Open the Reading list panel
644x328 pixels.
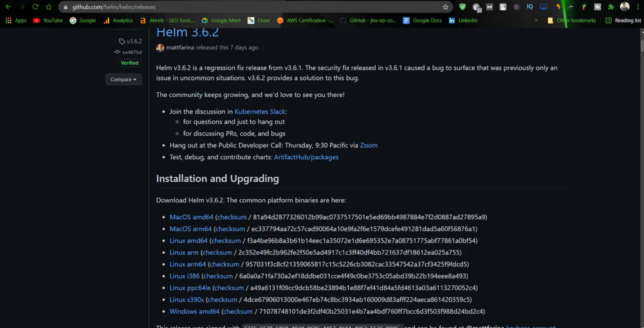click(x=624, y=20)
